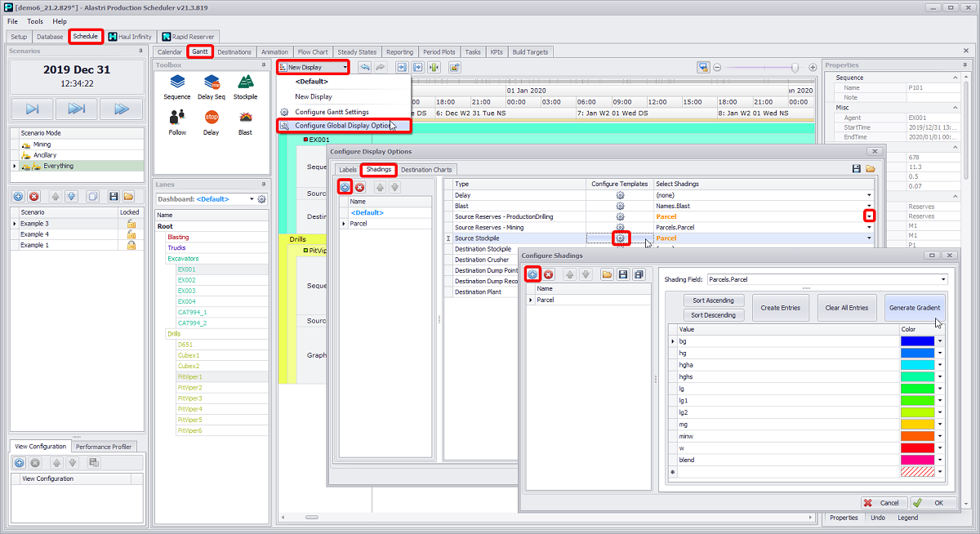Expand the Parcel row in Configure Shadings
The image size is (980, 534).
pyautogui.click(x=532, y=300)
